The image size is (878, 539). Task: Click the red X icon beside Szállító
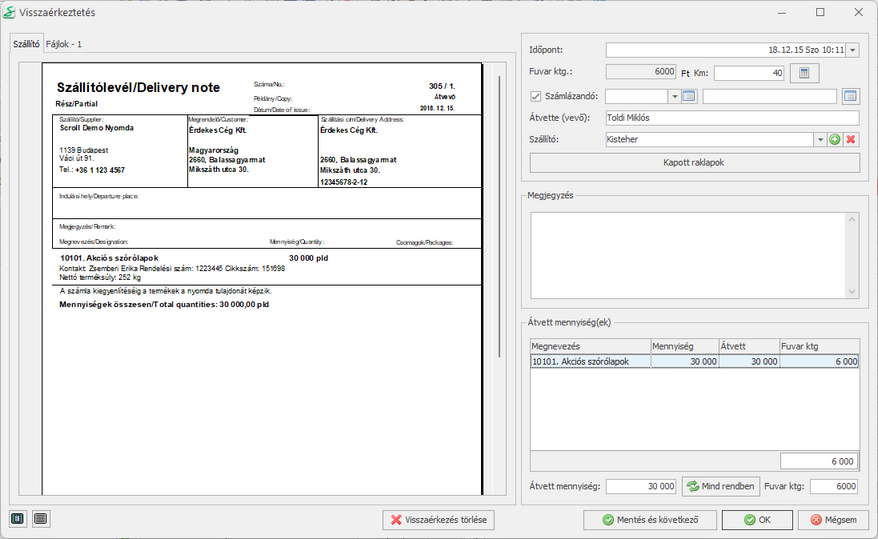pos(851,140)
